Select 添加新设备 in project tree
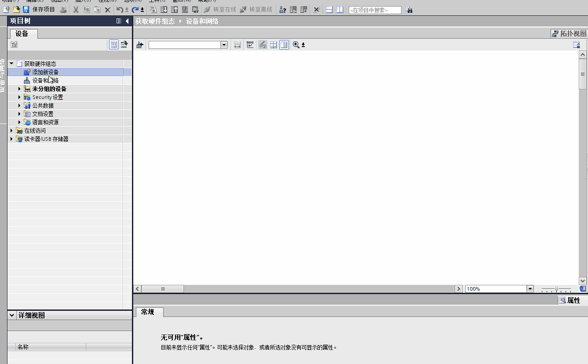This screenshot has width=588, height=364. pos(45,72)
